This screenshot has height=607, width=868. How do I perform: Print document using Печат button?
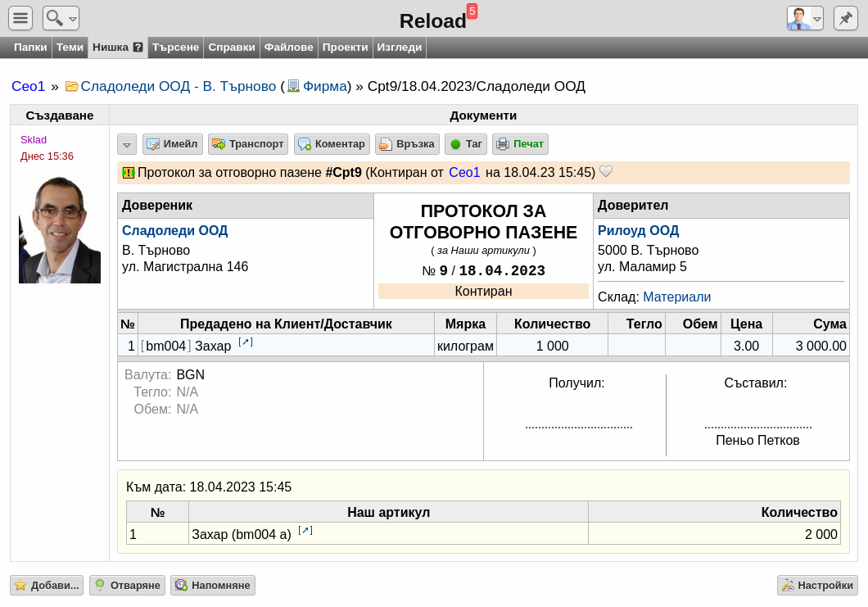click(x=520, y=144)
